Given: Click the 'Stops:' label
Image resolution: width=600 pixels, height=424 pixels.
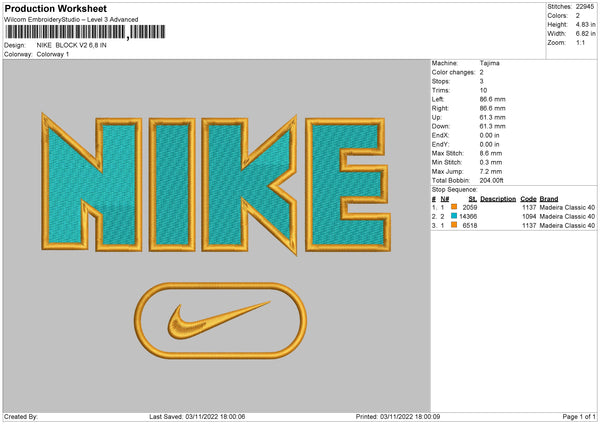Looking at the screenshot, I should 441,81.
